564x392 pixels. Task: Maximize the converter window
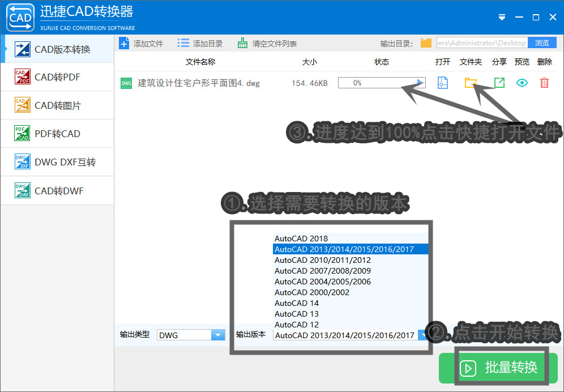coord(536,18)
